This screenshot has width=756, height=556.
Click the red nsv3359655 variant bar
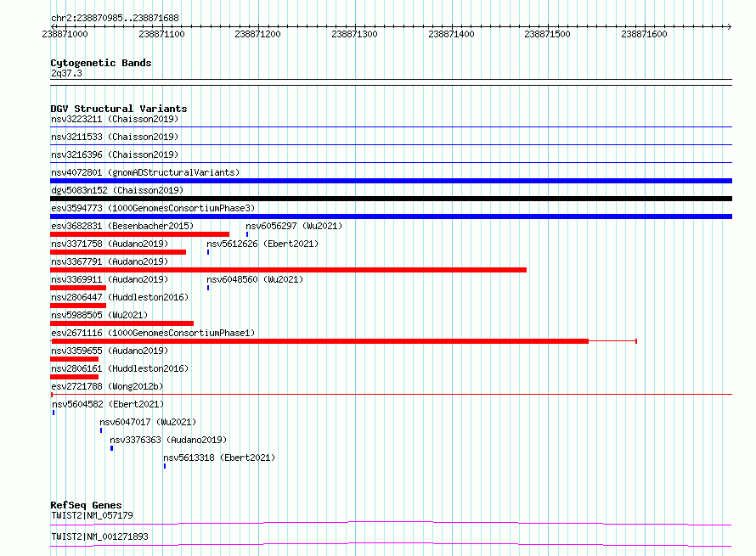[74, 359]
